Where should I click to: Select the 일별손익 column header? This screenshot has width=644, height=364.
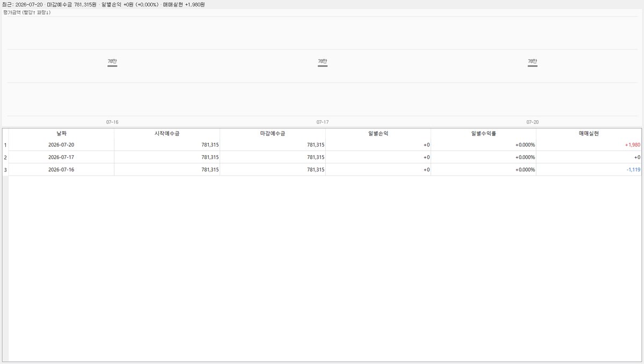point(378,133)
